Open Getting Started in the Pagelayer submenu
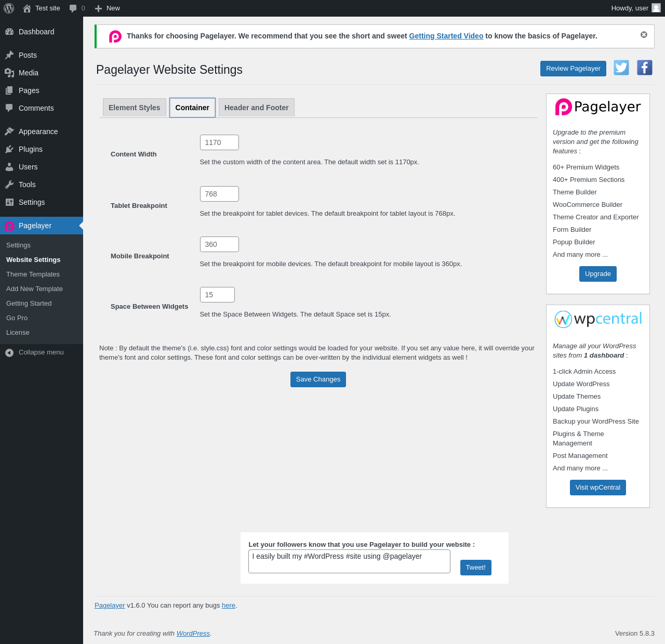This screenshot has height=644, width=665. pos(29,303)
